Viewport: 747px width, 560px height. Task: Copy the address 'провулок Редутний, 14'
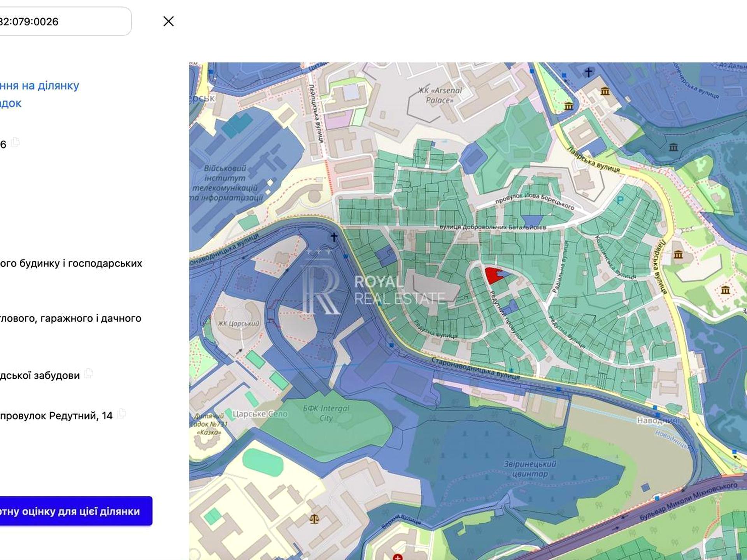click(x=122, y=414)
